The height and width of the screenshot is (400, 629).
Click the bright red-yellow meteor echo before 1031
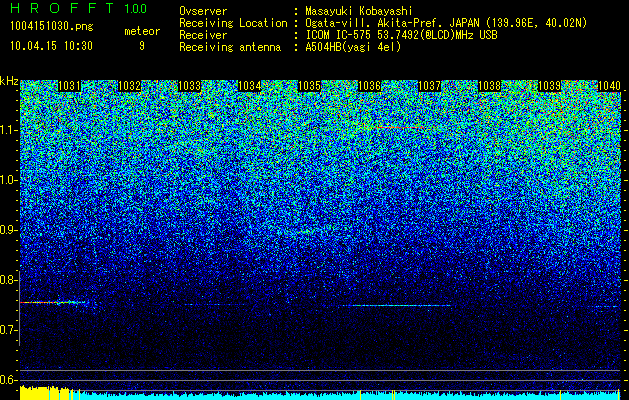point(53,303)
